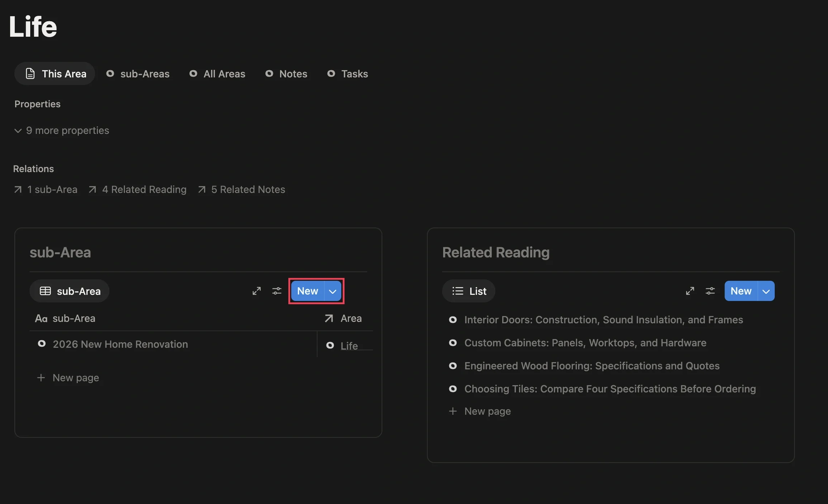Click New button in Related Reading panel
The image size is (828, 504).
tap(741, 291)
